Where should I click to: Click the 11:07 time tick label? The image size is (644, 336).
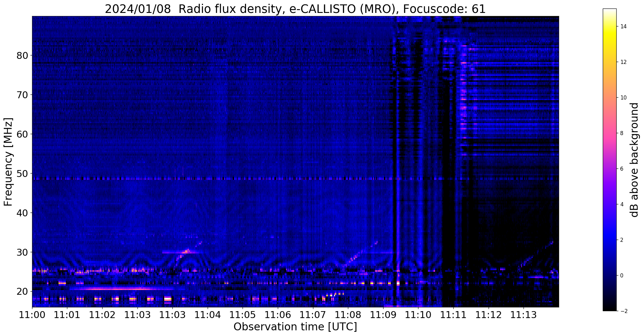(313, 315)
